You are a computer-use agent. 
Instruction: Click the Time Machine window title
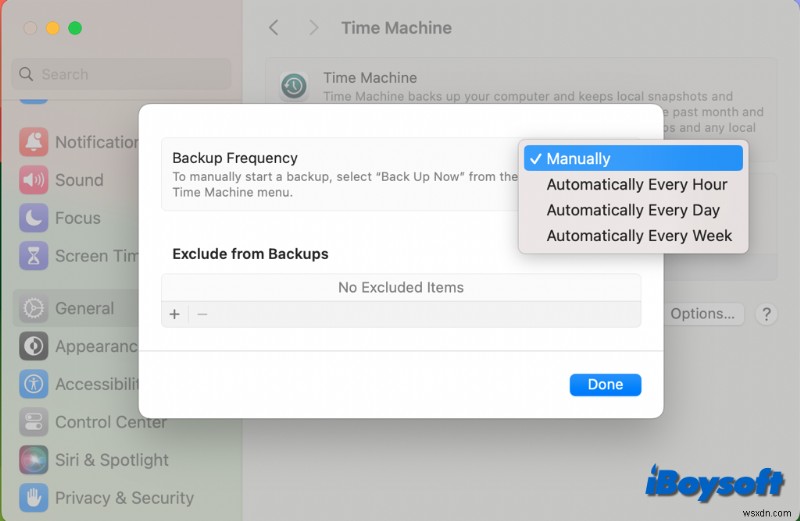[396, 28]
